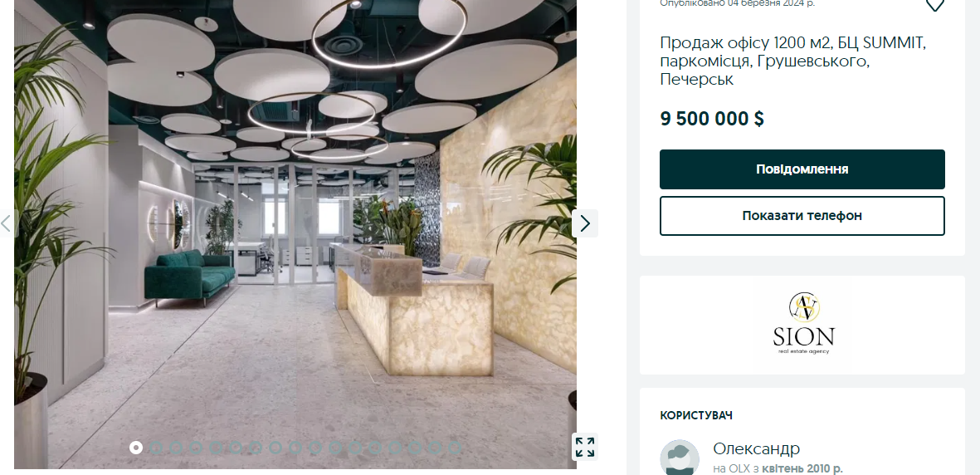
Task: Select the third gallery pagination dot
Action: (x=176, y=448)
